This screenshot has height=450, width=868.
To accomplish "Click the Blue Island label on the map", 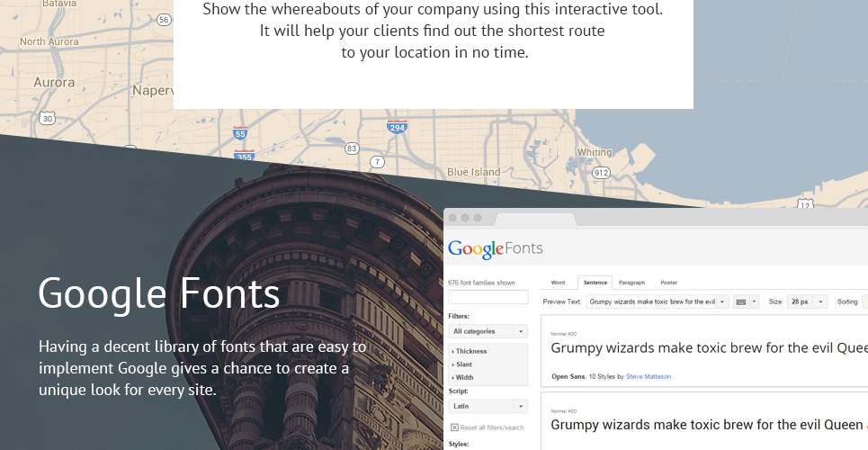I will click(474, 173).
